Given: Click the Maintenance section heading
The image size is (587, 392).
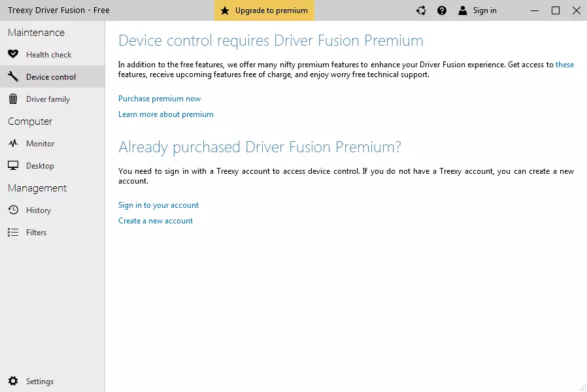Looking at the screenshot, I should point(37,33).
